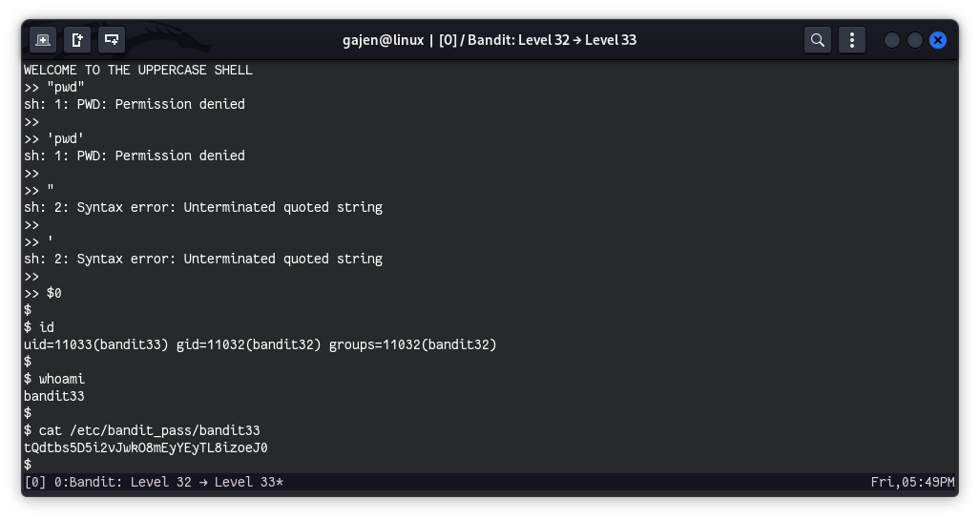Open the three-dot kebab menu
The image size is (980, 520).
[x=851, y=40]
